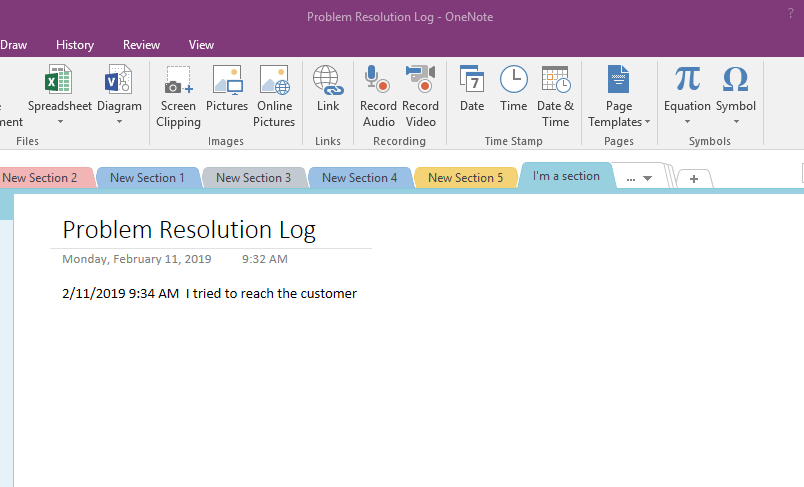Insert a Link
The height and width of the screenshot is (487, 804).
click(x=328, y=88)
